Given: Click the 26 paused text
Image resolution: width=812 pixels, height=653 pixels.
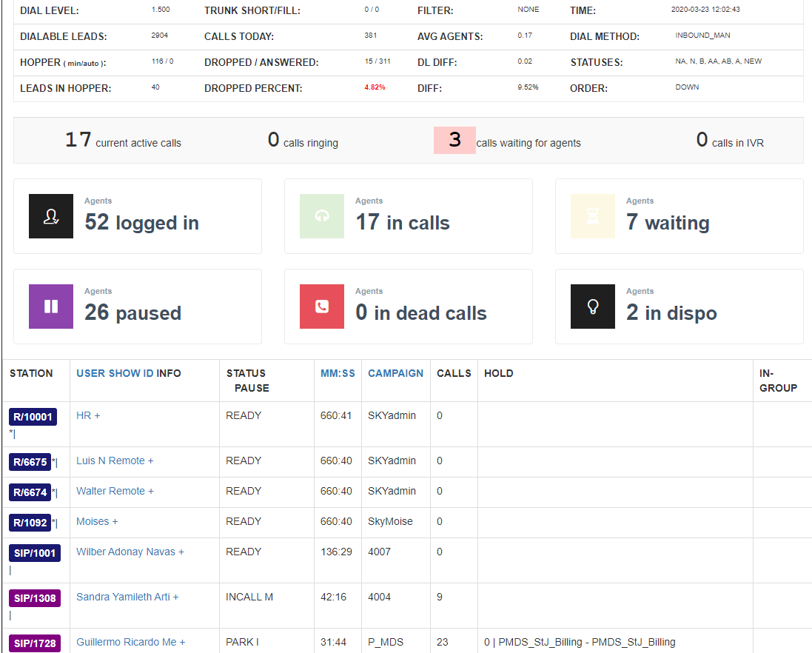Looking at the screenshot, I should 133,312.
